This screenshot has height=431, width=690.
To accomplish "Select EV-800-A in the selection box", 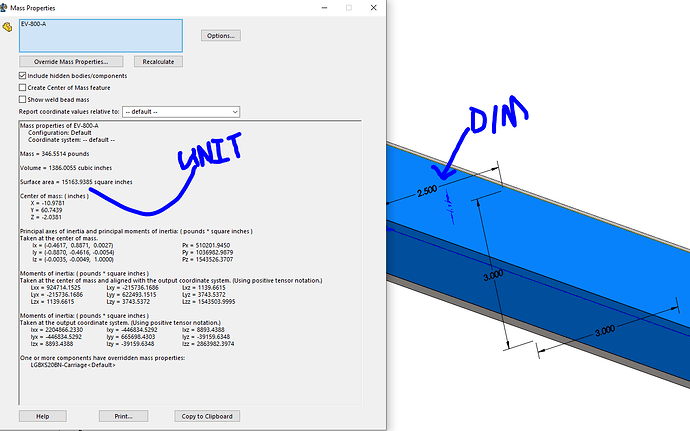I will [34, 23].
